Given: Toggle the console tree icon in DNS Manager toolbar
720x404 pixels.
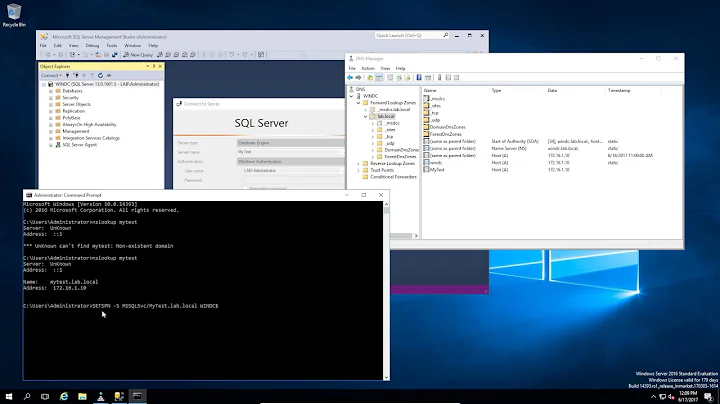Looking at the screenshot, I should (379, 78).
